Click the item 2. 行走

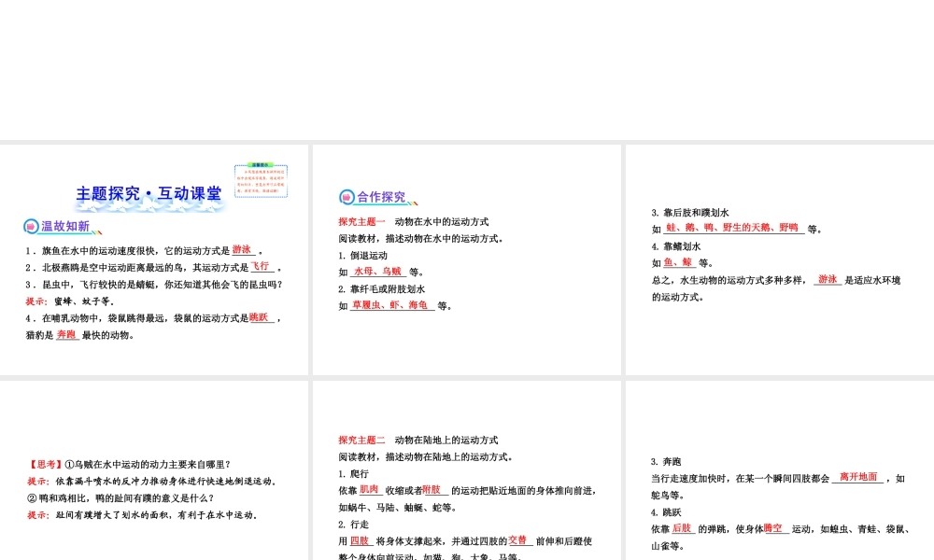click(353, 525)
